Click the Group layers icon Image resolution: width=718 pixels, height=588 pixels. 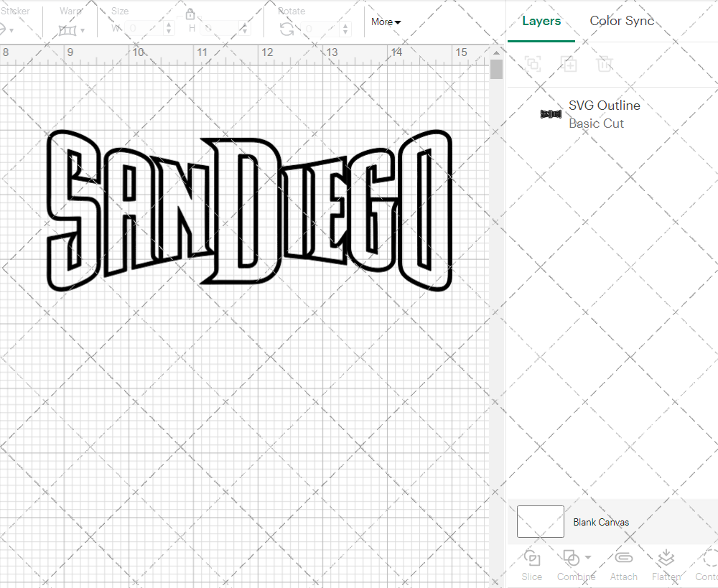tap(533, 64)
